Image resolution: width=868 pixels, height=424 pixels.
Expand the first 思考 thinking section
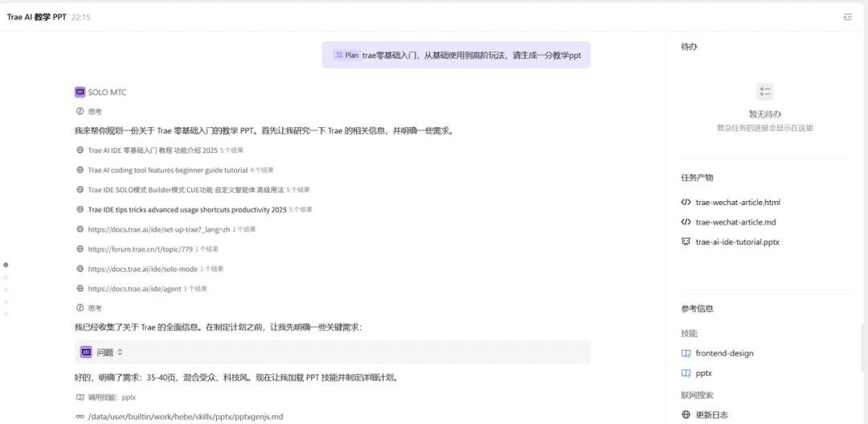[89, 111]
